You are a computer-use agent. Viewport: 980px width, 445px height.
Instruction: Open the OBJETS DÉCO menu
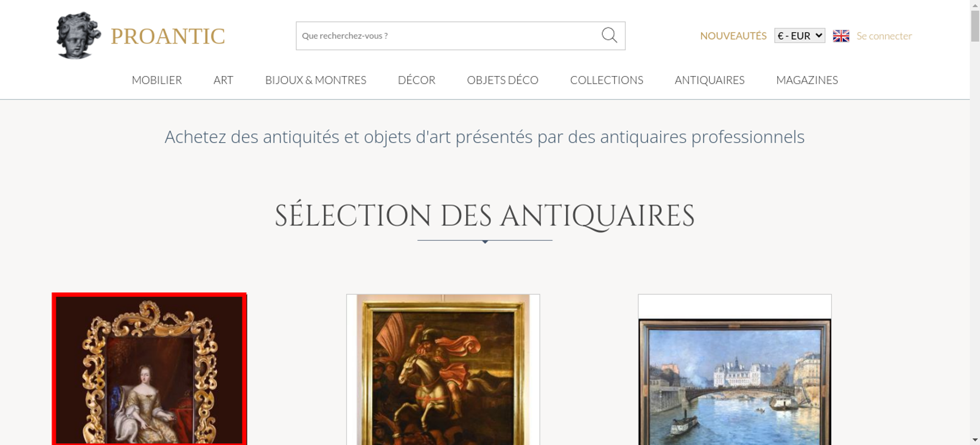point(503,80)
